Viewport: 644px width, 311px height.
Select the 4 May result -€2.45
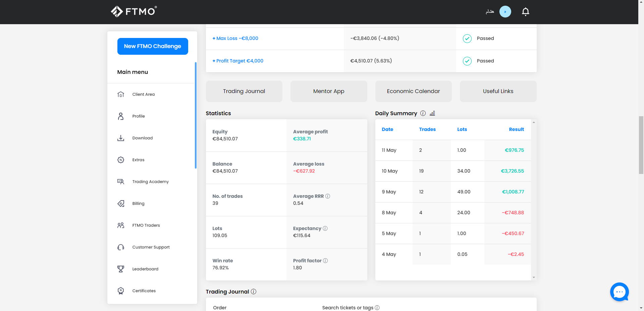coord(516,254)
